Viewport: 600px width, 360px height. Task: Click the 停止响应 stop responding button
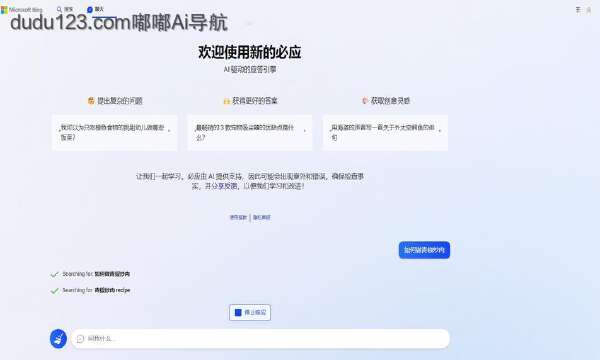tap(250, 313)
